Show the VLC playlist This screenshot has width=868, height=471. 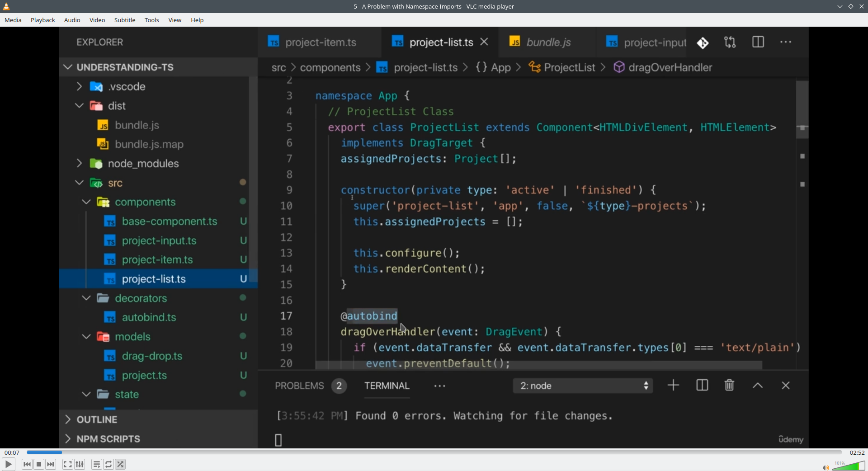click(97, 464)
